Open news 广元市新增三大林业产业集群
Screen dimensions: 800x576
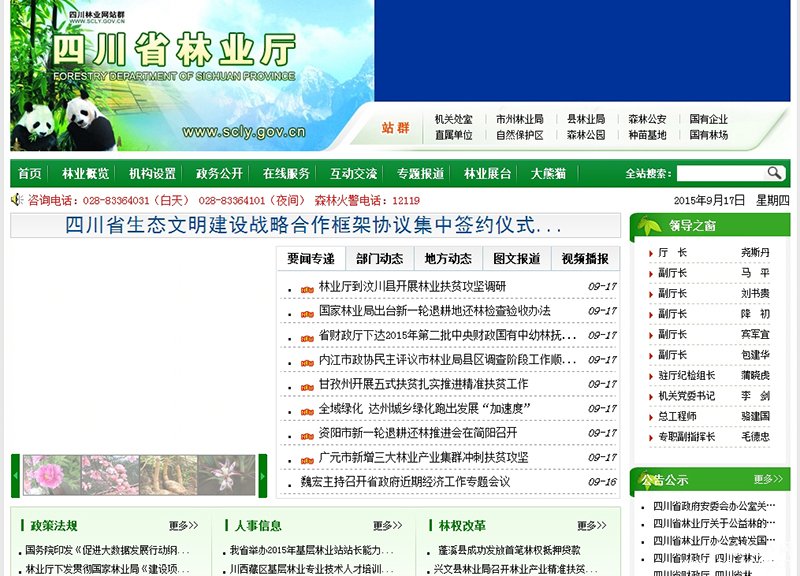click(x=423, y=458)
